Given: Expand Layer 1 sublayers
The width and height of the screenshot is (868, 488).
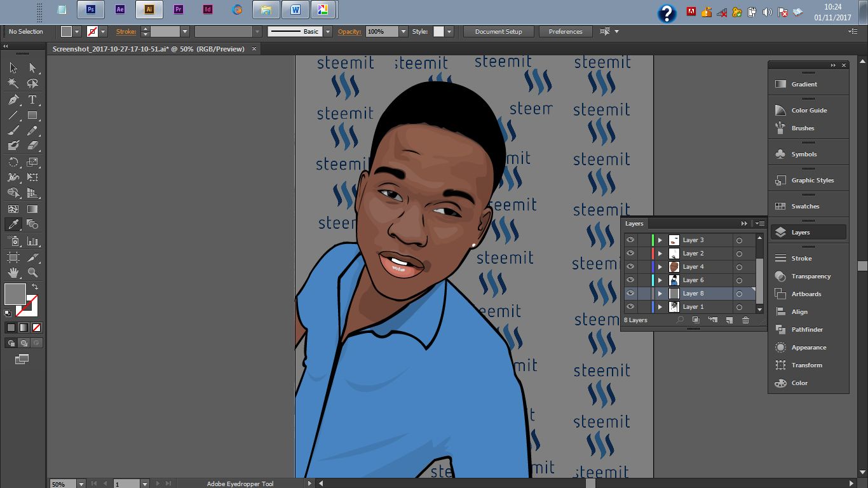Looking at the screenshot, I should (660, 307).
